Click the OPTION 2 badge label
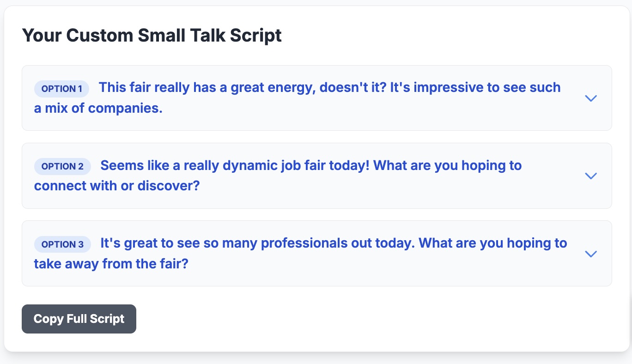The height and width of the screenshot is (364, 632). (62, 166)
